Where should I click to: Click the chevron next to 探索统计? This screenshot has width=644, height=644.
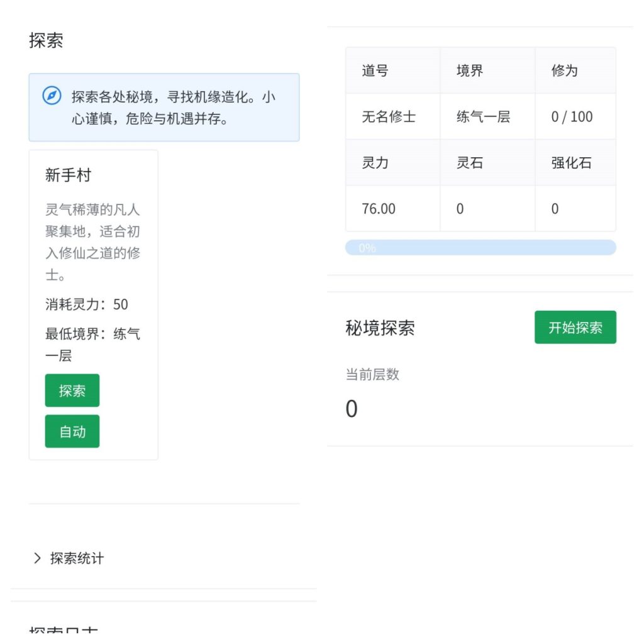pyautogui.click(x=37, y=558)
